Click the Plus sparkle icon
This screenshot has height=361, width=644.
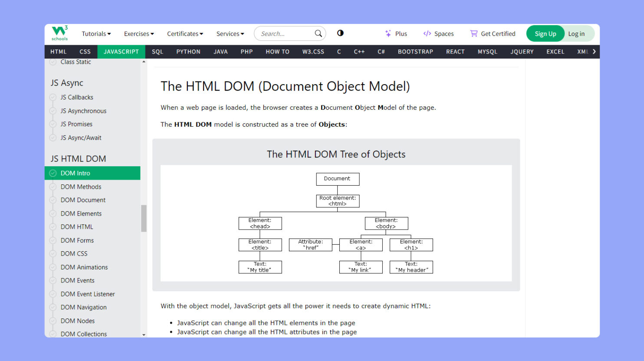(x=388, y=33)
